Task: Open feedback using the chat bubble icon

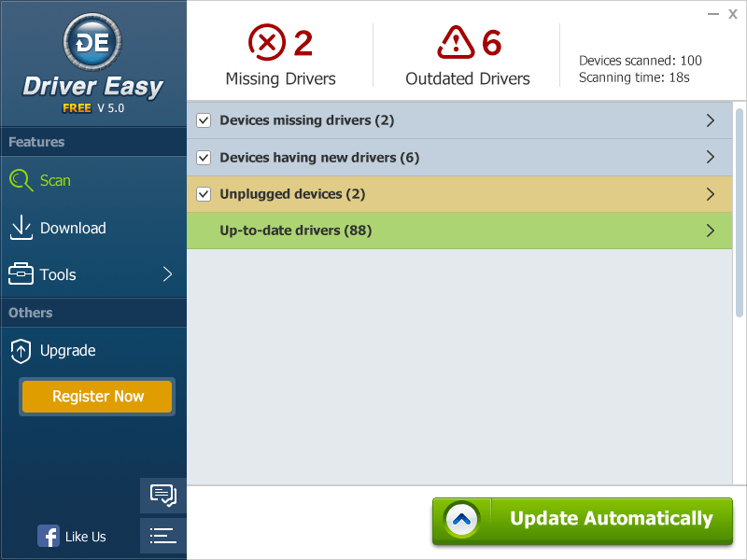Action: pos(162,496)
